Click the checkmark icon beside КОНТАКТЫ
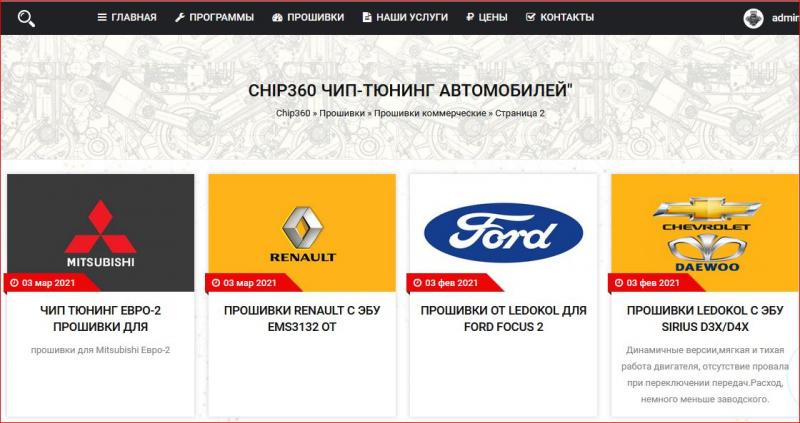The height and width of the screenshot is (423, 800). [531, 17]
